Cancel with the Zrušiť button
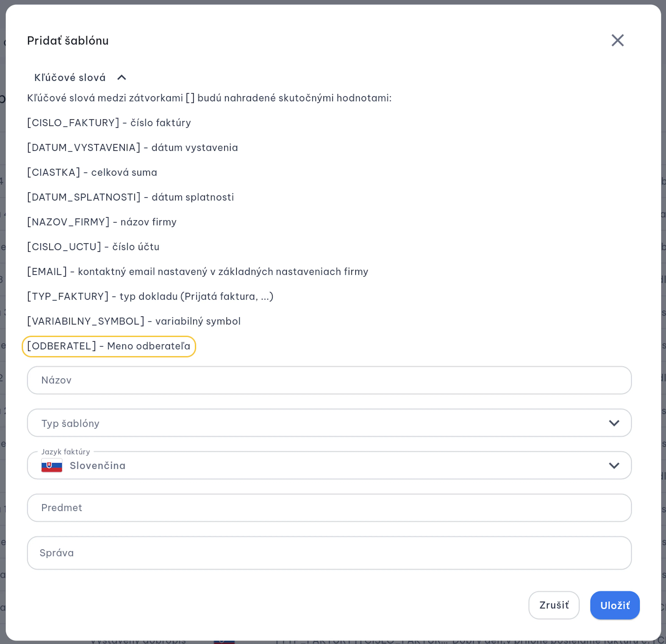 point(554,605)
